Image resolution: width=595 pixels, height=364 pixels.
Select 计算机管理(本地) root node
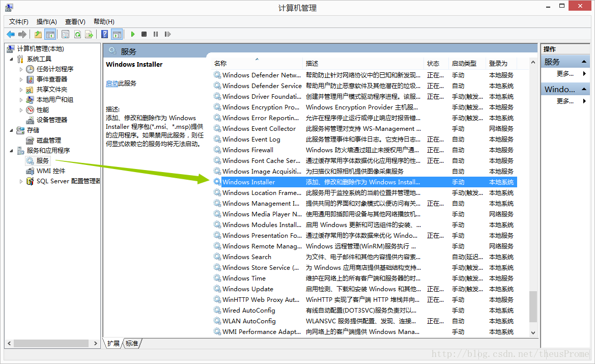(x=41, y=48)
